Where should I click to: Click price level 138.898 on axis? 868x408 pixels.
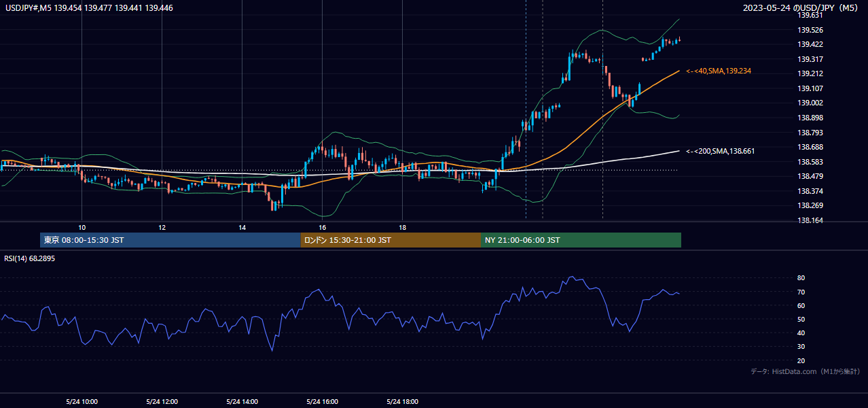(810, 118)
